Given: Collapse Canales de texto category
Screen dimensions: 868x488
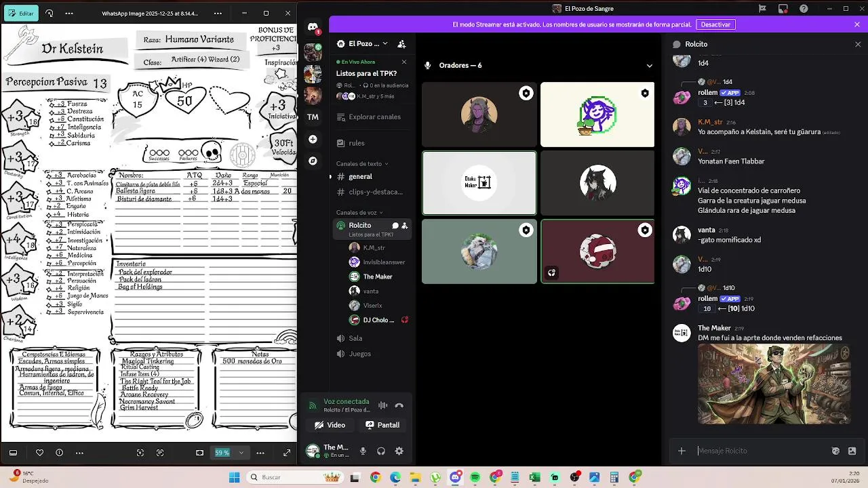Looking at the screenshot, I should tap(363, 163).
